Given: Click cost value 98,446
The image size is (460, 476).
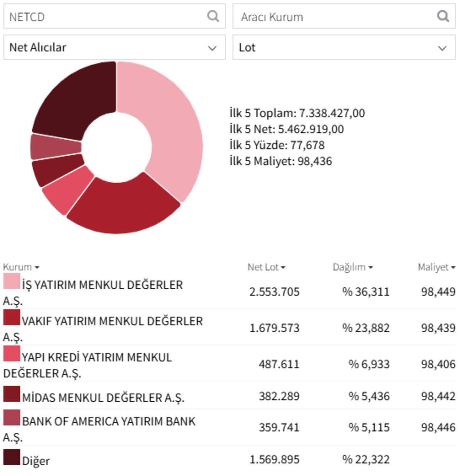Looking at the screenshot, I should (438, 427).
